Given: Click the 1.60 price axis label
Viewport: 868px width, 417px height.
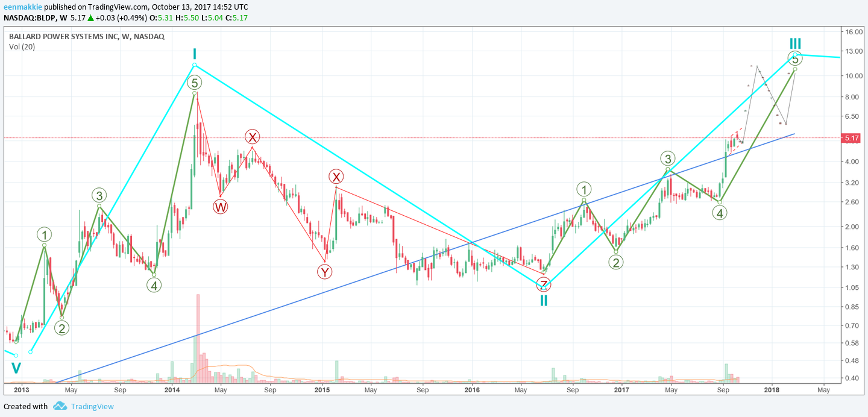Looking at the screenshot, I should pos(852,248).
